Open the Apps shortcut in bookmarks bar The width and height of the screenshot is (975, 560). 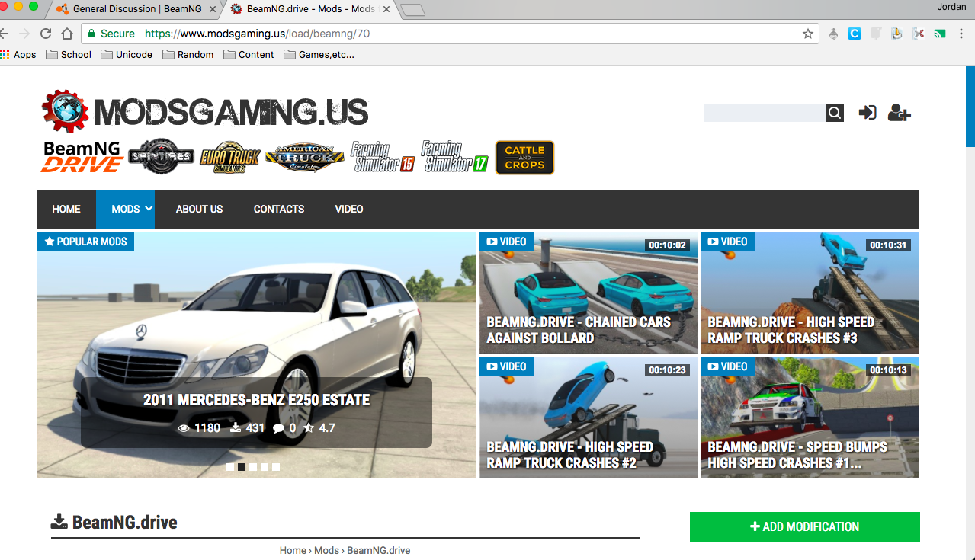pyautogui.click(x=18, y=55)
